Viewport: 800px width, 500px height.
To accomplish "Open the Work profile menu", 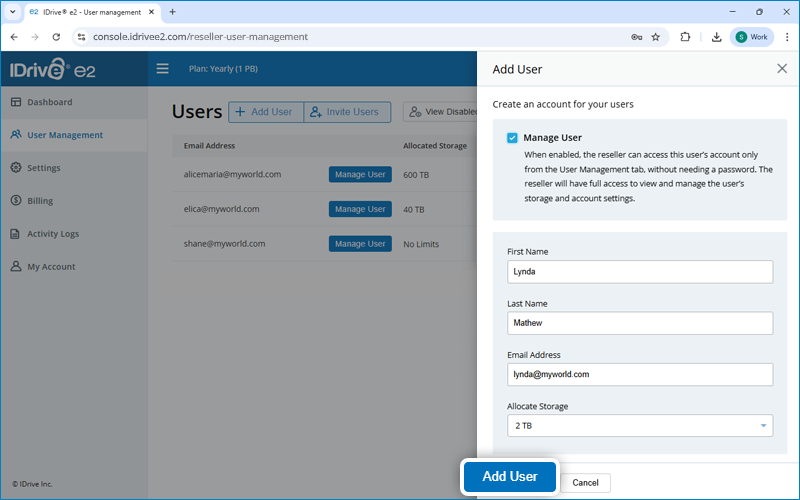I will click(751, 37).
